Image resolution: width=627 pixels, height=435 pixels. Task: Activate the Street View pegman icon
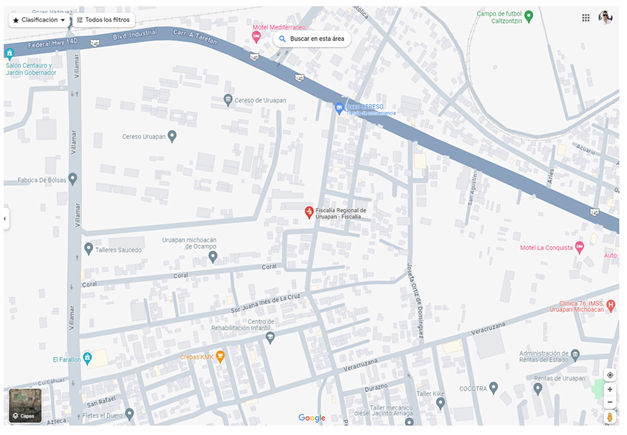[x=609, y=417]
